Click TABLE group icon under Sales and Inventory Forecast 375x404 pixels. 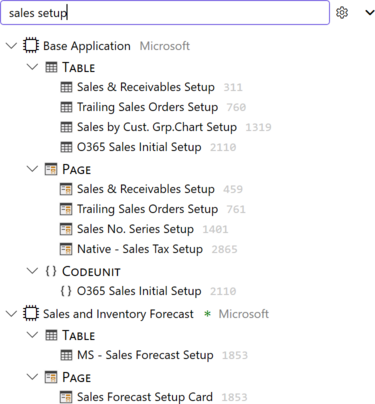[51, 335]
